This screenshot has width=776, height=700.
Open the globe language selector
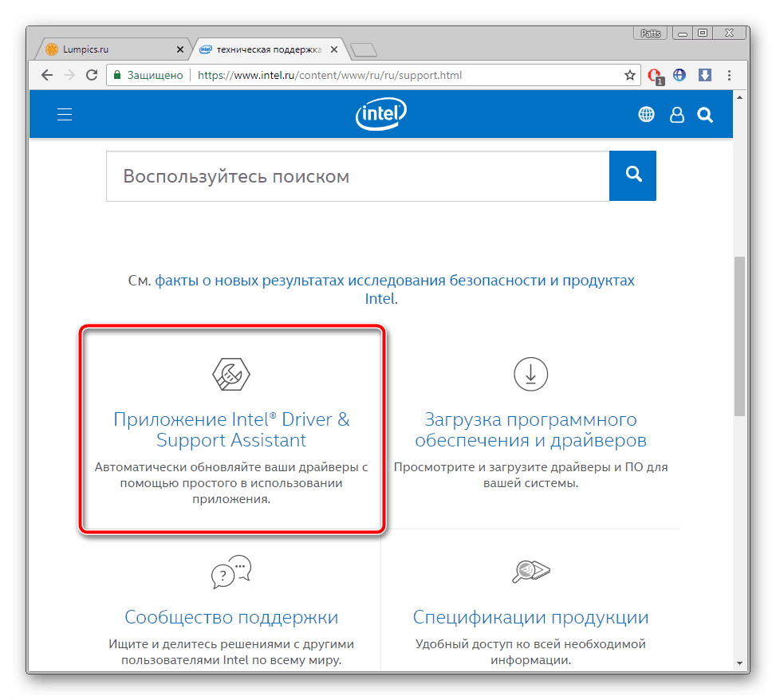646,115
